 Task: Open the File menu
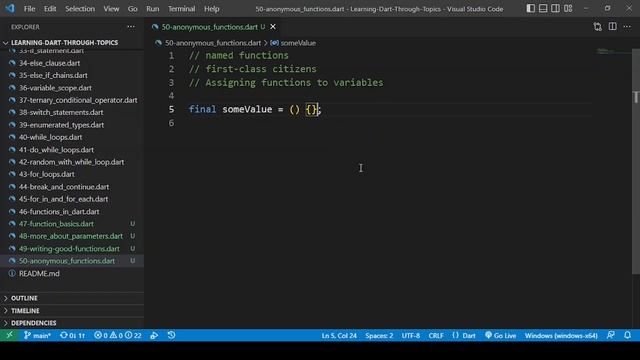pos(29,9)
